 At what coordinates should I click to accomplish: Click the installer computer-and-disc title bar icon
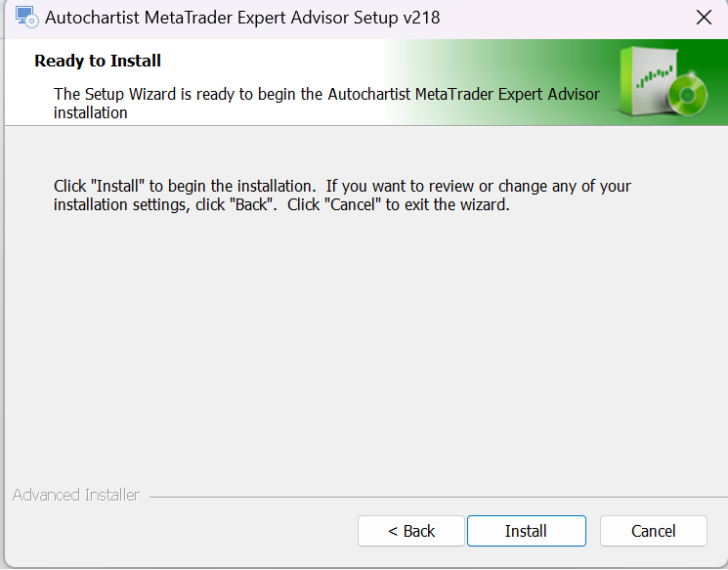tap(26, 18)
